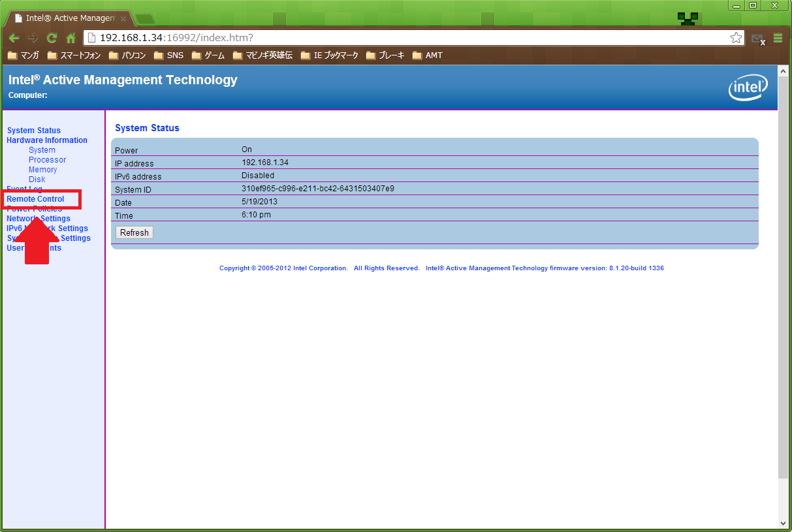The image size is (792, 532).
Task: Open the IPv6 Network Settings link
Action: coord(47,228)
